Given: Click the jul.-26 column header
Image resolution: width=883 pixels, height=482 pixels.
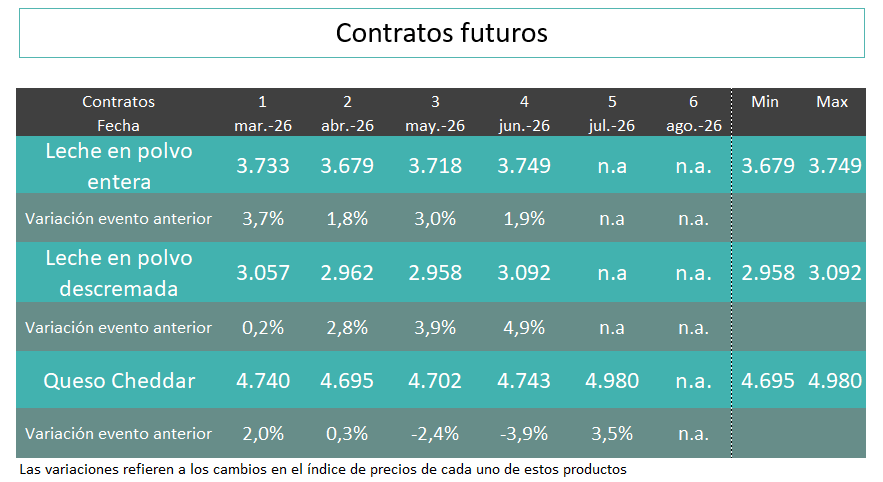Looking at the screenshot, I should [611, 126].
